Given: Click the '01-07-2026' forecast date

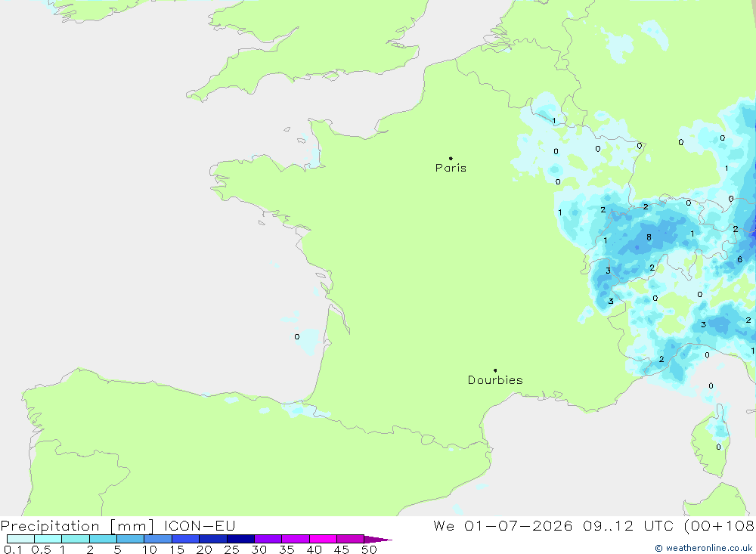Looking at the screenshot, I should (519, 526).
